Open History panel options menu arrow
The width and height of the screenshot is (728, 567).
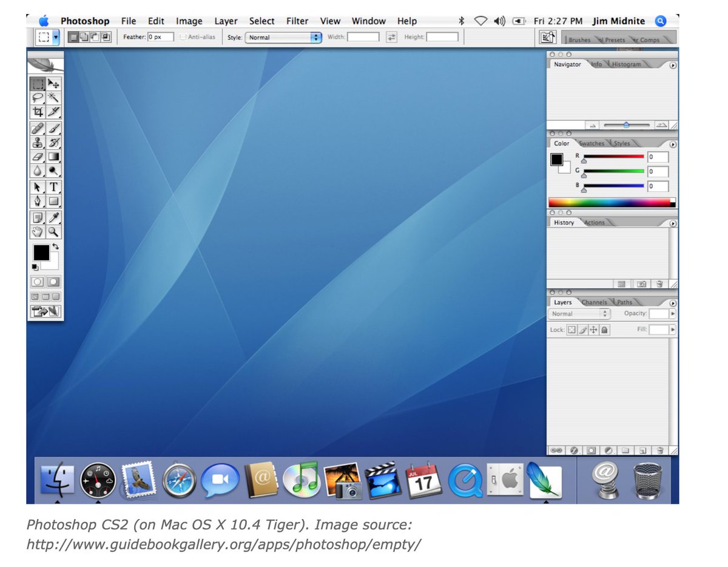pyautogui.click(x=673, y=223)
